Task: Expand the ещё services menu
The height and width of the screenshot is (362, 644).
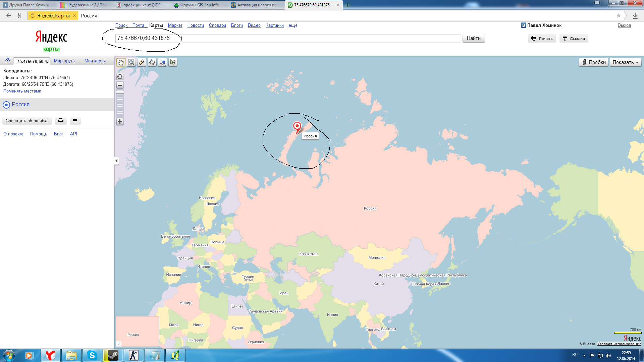Action: pyautogui.click(x=293, y=25)
